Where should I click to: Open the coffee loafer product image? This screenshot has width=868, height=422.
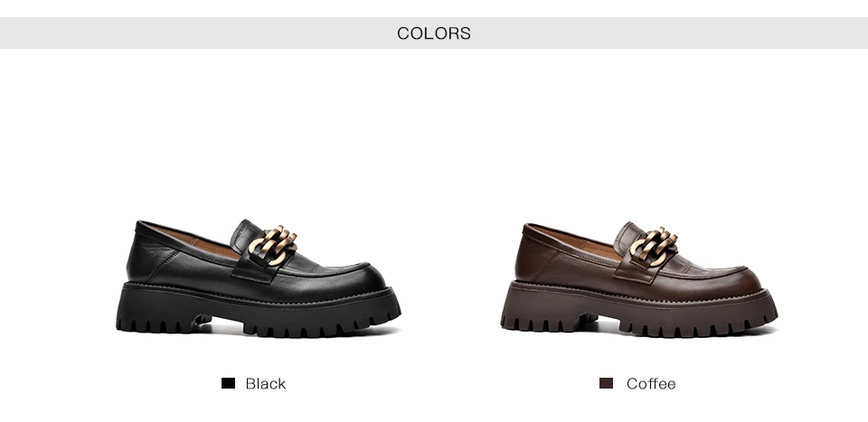click(x=639, y=279)
